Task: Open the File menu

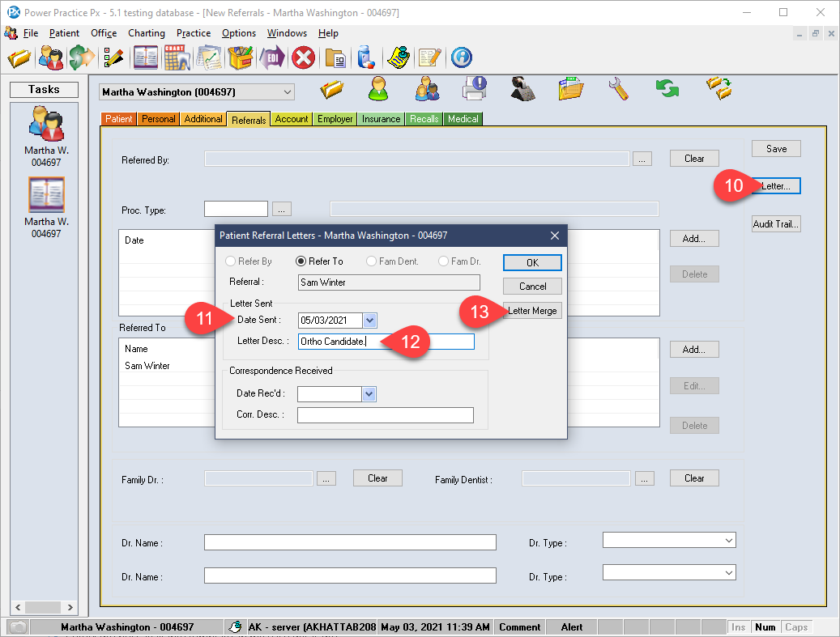Action: (31, 33)
